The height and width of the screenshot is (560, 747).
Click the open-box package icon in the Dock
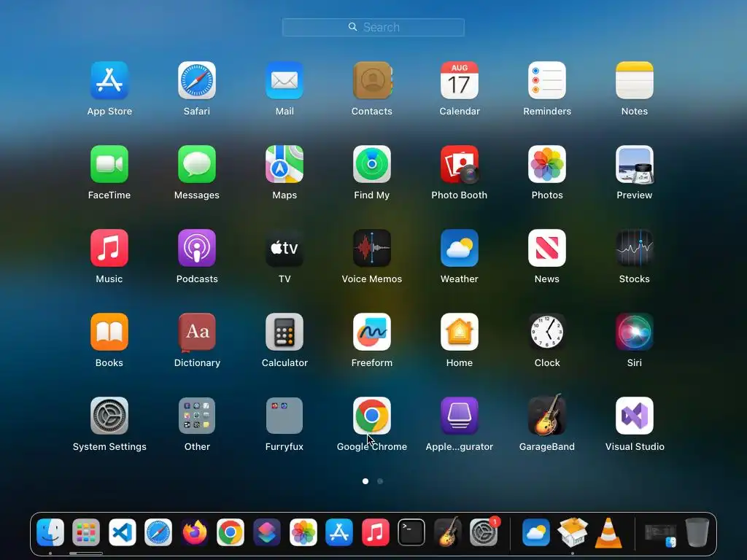572,532
